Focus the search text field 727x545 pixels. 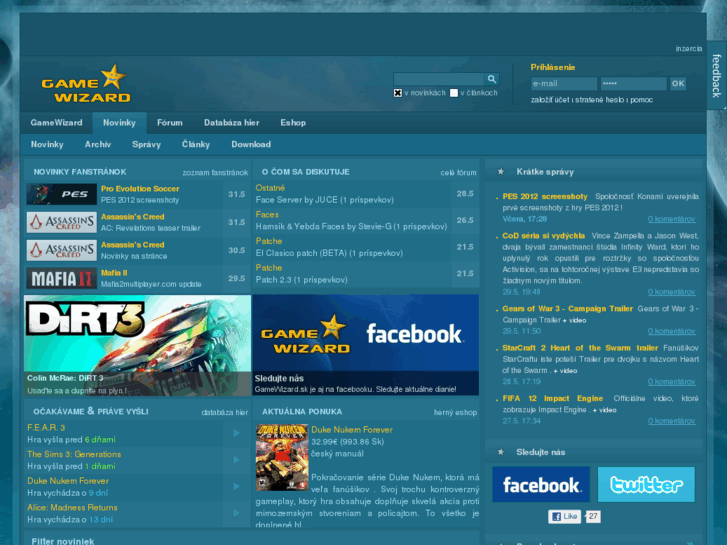click(x=439, y=79)
